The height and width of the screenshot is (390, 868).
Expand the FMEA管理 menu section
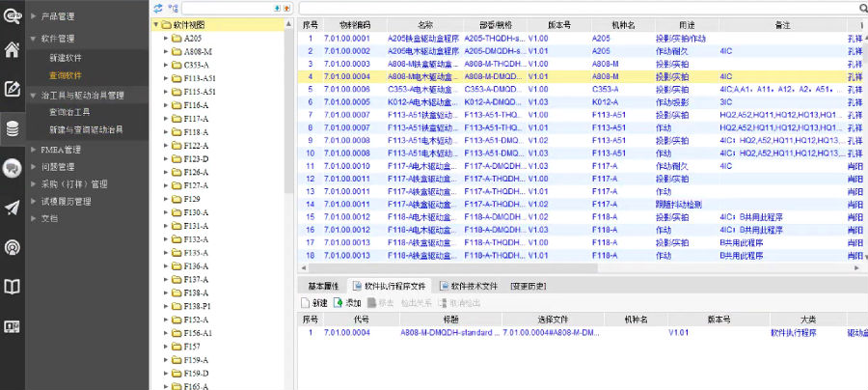(x=60, y=150)
